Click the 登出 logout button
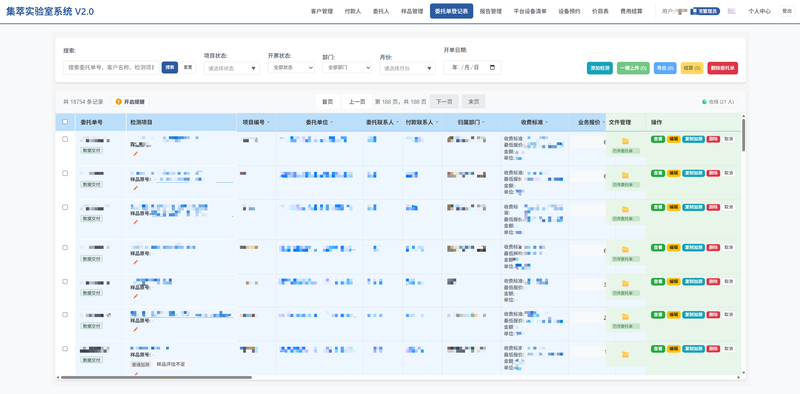The width and height of the screenshot is (800, 394). 786,11
